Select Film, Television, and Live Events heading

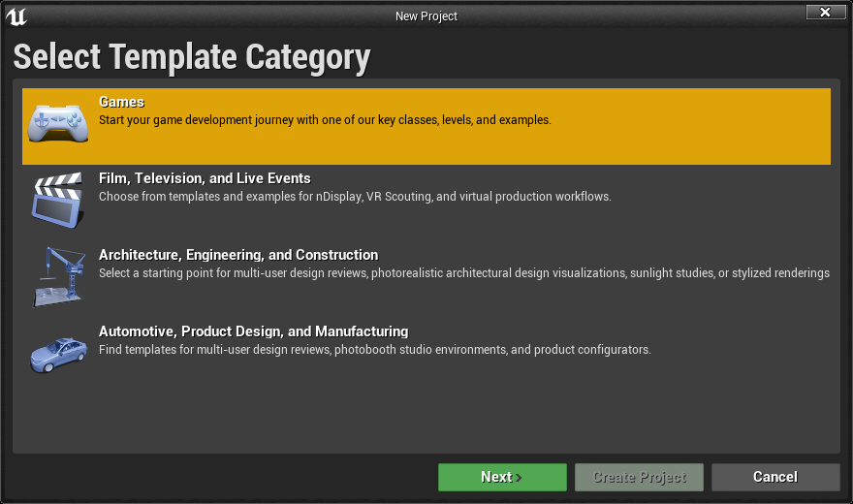pos(205,178)
